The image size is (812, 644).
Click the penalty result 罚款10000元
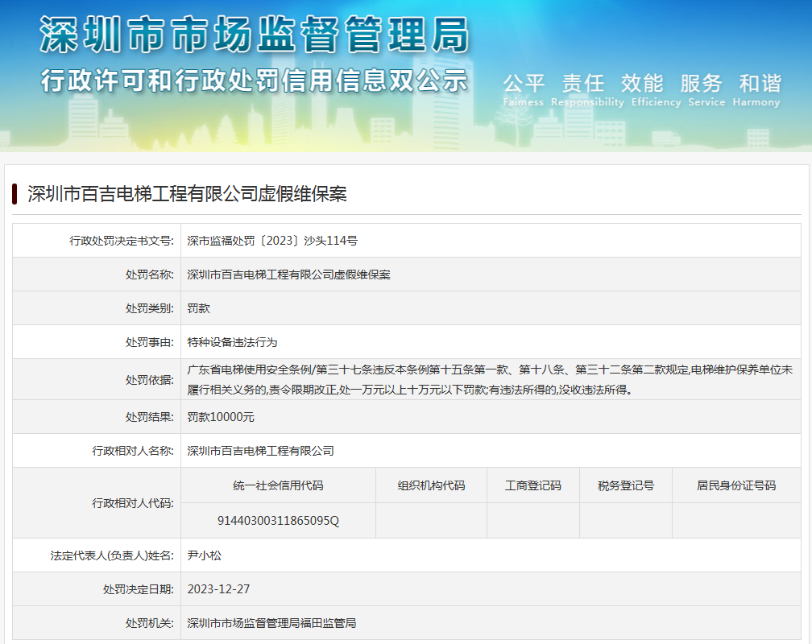coord(221,417)
